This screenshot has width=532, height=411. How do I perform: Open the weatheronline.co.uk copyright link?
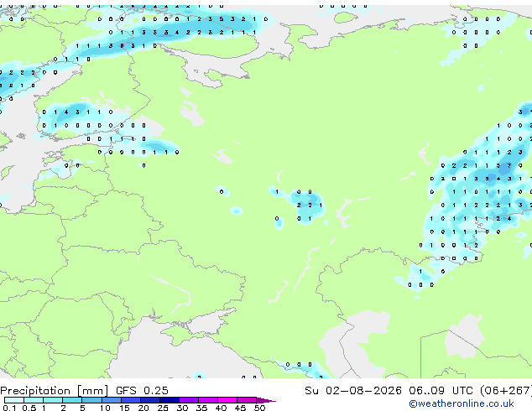[x=461, y=403]
